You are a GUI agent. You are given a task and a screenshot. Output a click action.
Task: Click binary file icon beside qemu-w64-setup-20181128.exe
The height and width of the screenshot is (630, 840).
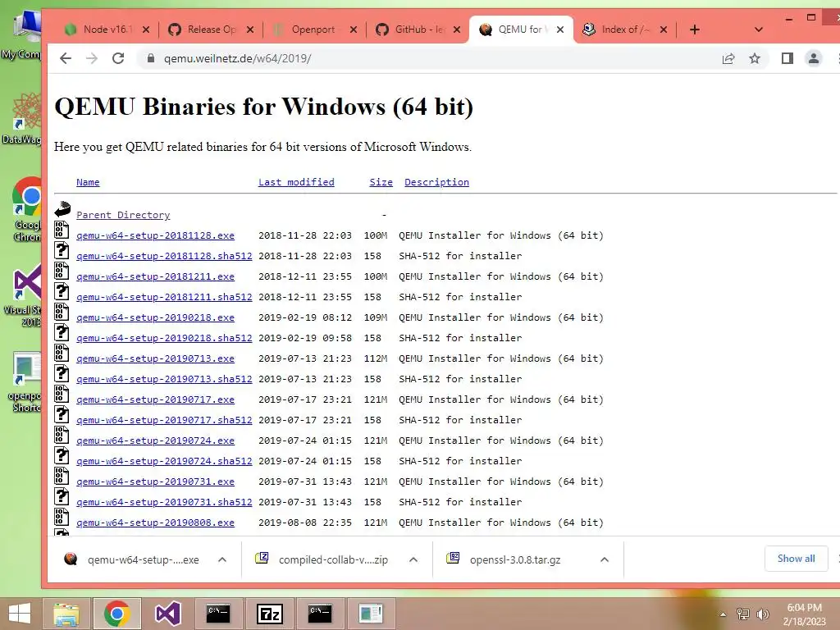pos(62,230)
